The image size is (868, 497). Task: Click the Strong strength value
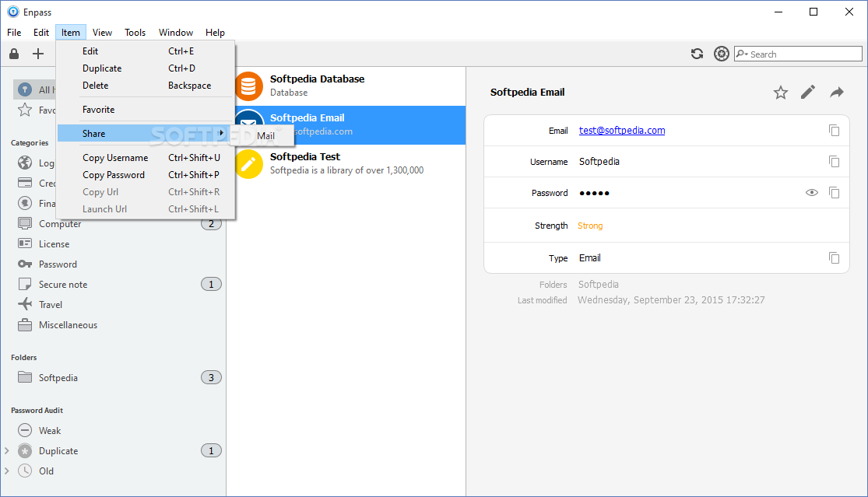(x=590, y=226)
